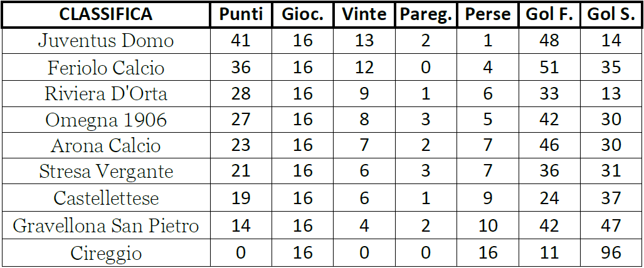
Task: Click the Arona Calcio team name
Action: tap(106, 146)
